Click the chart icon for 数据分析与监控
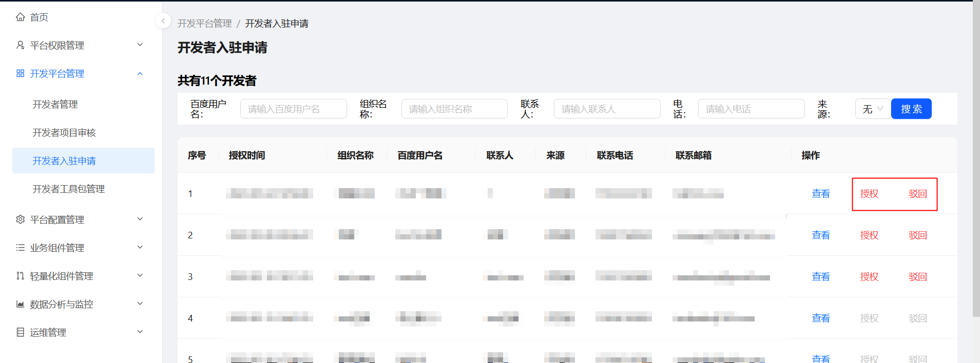This screenshot has width=980, height=363. 21,304
